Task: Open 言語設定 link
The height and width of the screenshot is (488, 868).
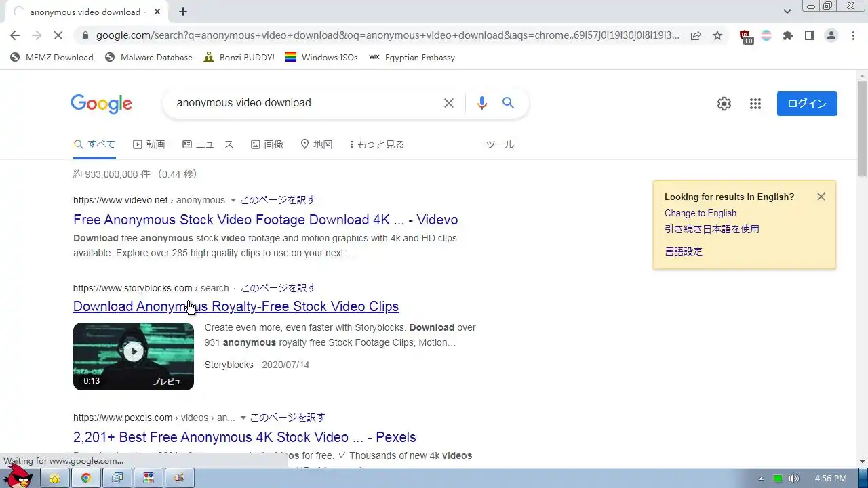Action: click(x=684, y=251)
